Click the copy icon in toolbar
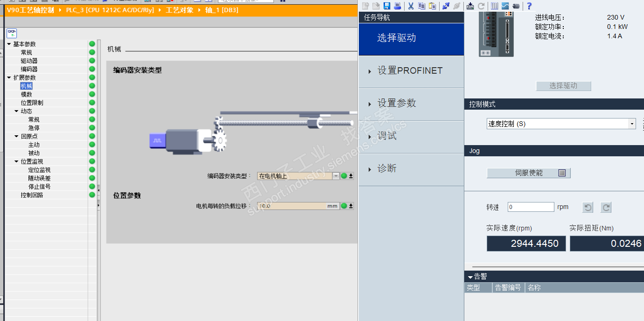 tap(421, 6)
